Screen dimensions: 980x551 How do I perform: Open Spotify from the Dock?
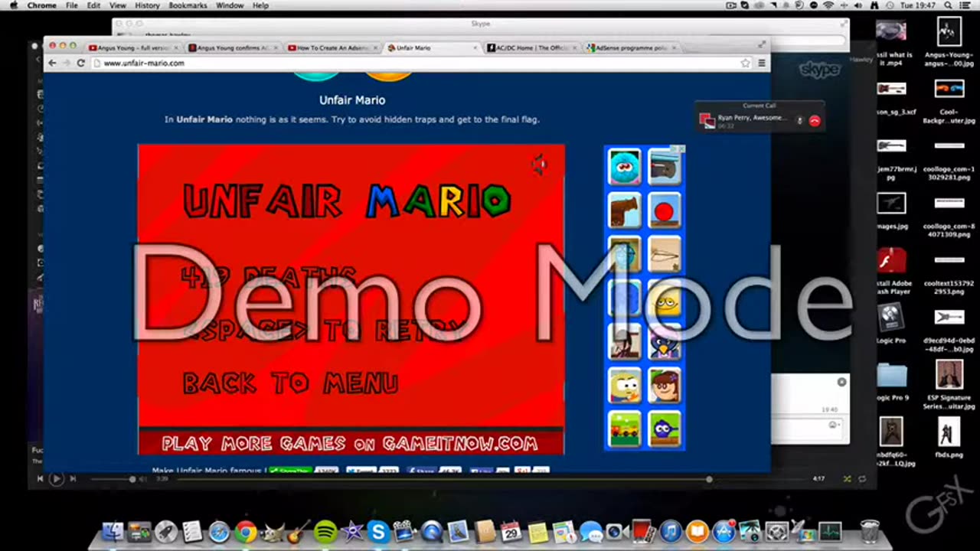[325, 531]
